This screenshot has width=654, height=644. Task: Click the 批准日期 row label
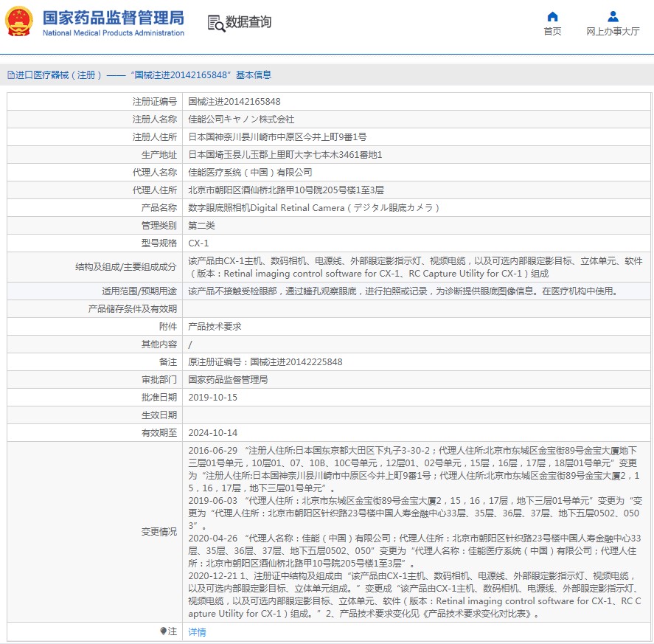tap(159, 398)
